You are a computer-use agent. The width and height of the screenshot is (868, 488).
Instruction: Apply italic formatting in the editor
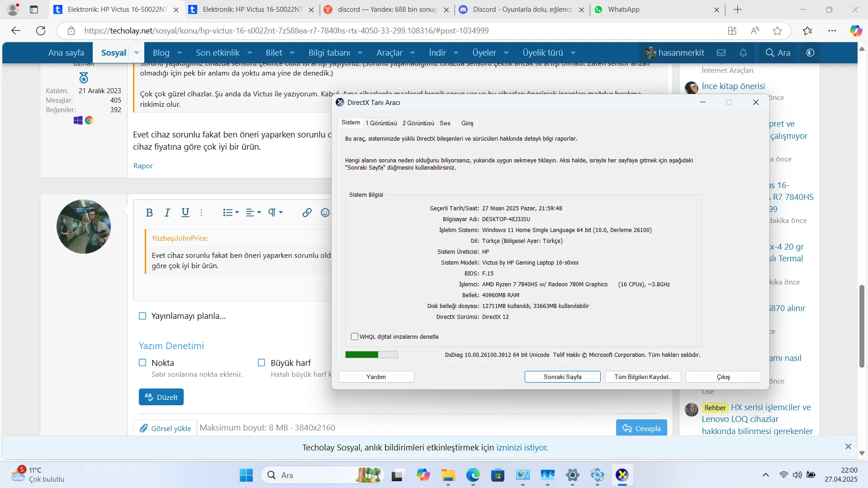[x=167, y=213]
